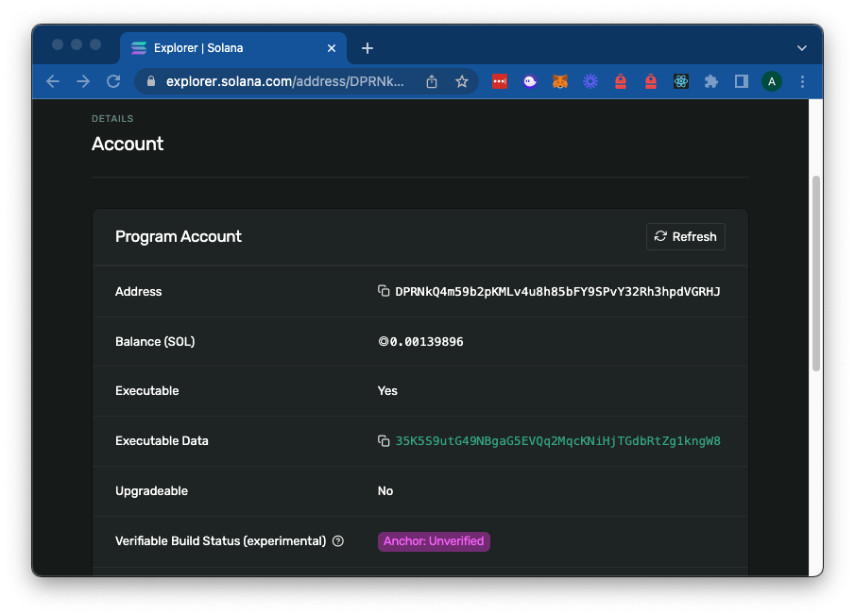The image size is (855, 616).
Task: Open React Developer Tools extension
Action: pyautogui.click(x=681, y=82)
